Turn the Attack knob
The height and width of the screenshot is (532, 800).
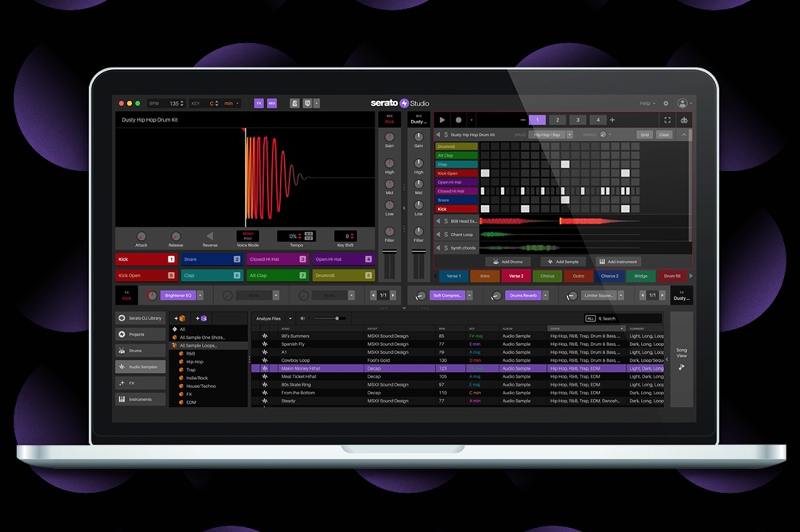[142, 236]
